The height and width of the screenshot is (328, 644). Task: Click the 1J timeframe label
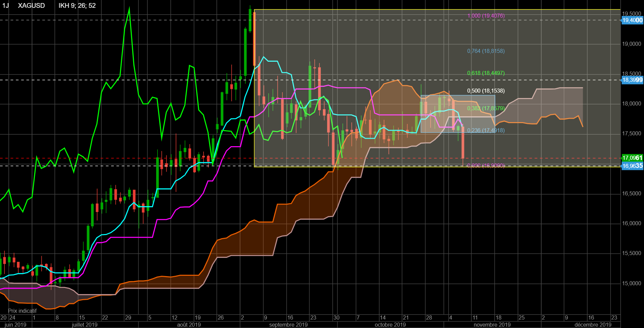coord(5,6)
